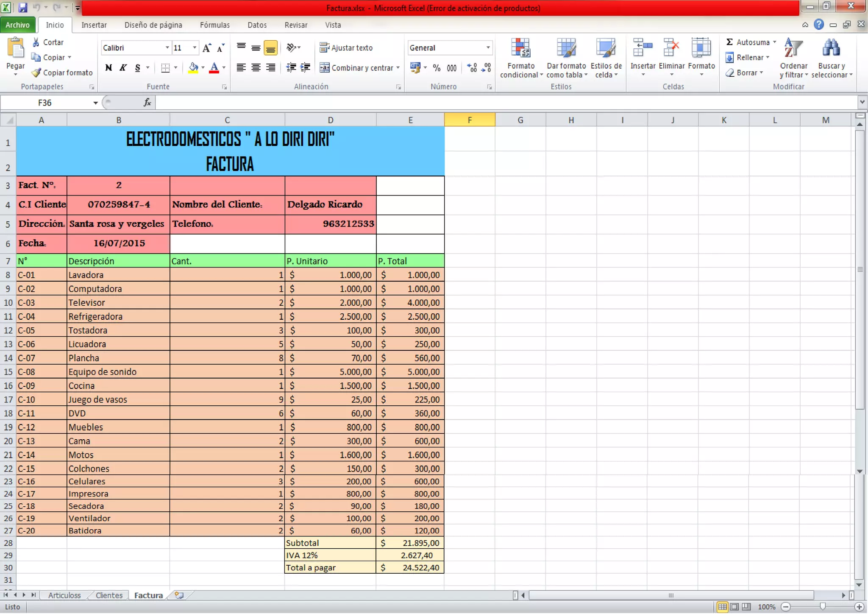Toggle bold N formatting button
This screenshot has width=868, height=614.
coord(109,68)
